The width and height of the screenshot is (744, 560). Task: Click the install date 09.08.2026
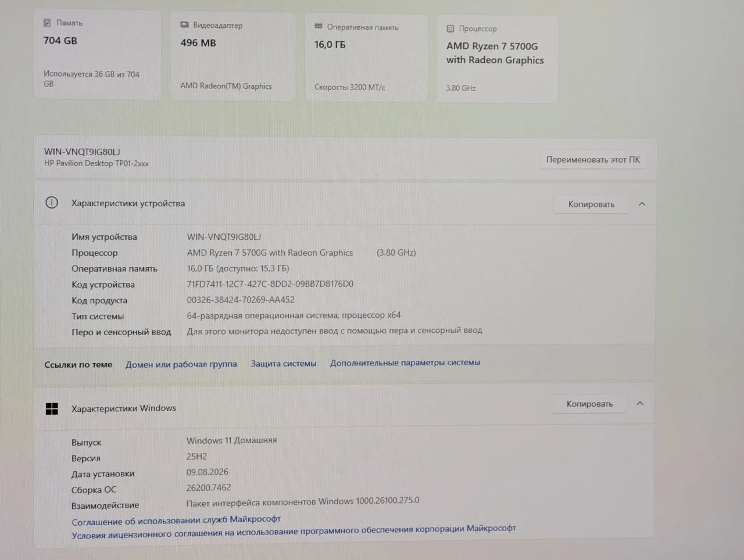207,472
